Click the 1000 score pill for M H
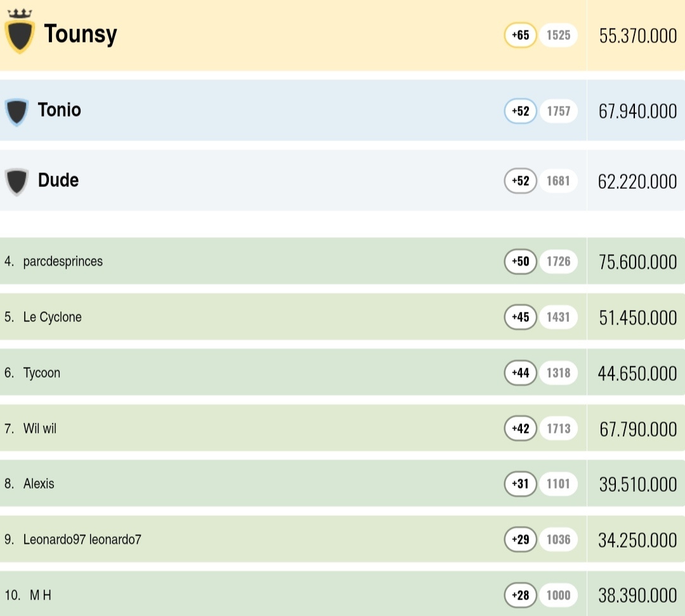The image size is (685, 616). [x=558, y=595]
